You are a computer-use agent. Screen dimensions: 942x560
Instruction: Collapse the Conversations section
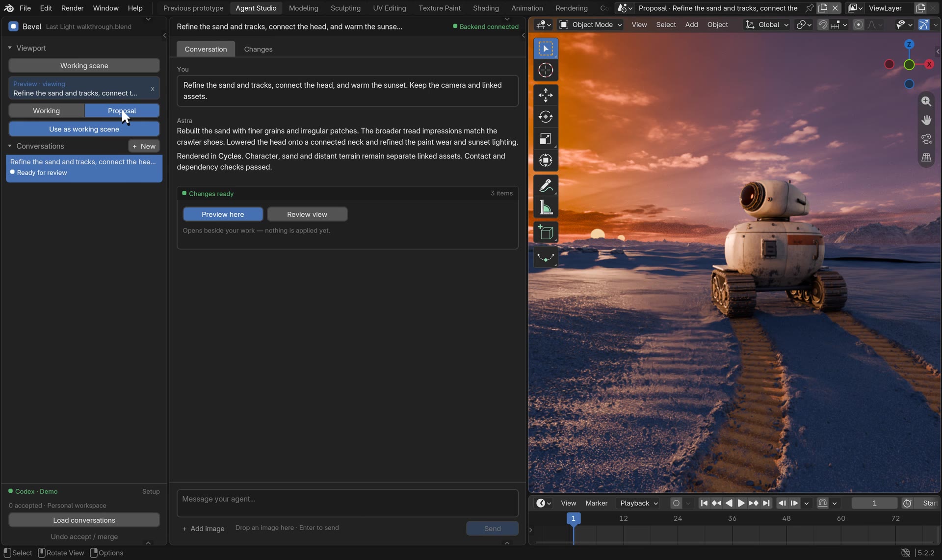(x=10, y=146)
